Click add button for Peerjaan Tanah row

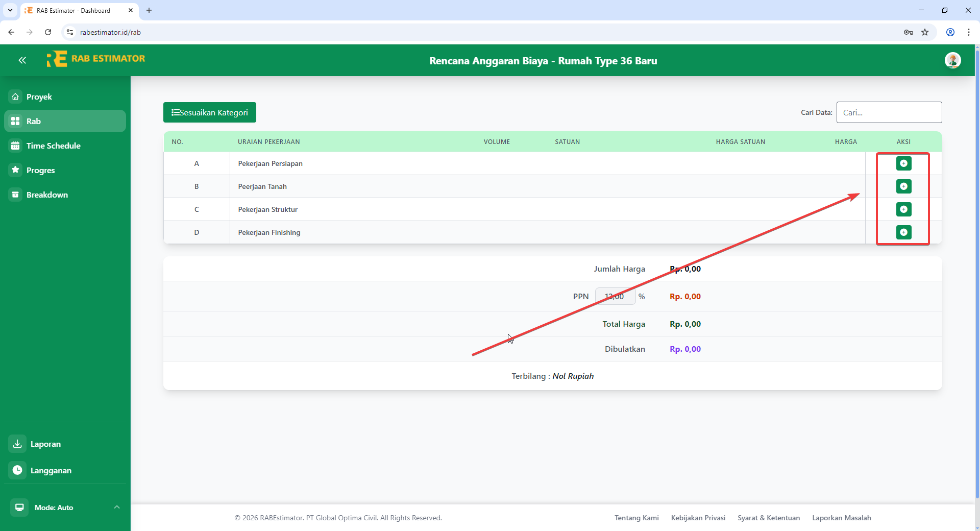(903, 186)
